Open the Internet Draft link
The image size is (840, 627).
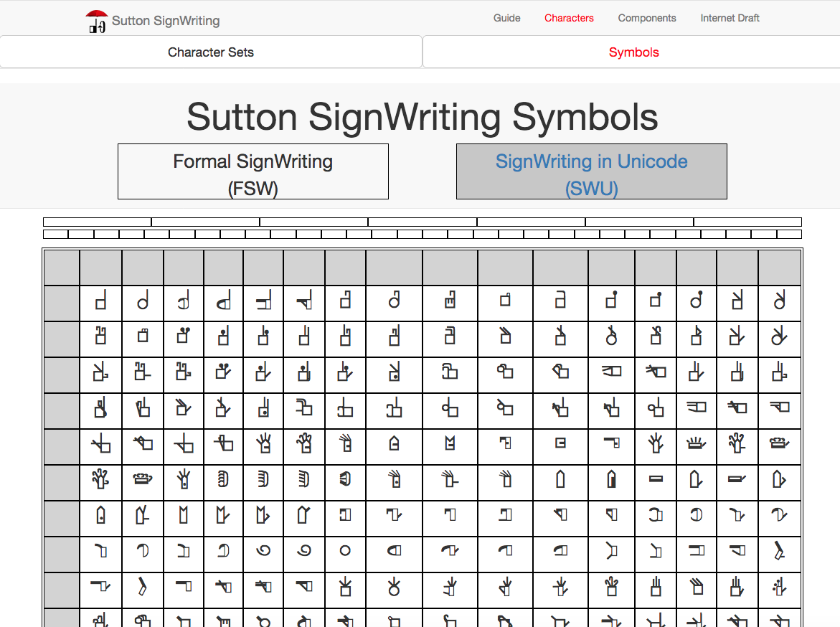click(x=730, y=18)
